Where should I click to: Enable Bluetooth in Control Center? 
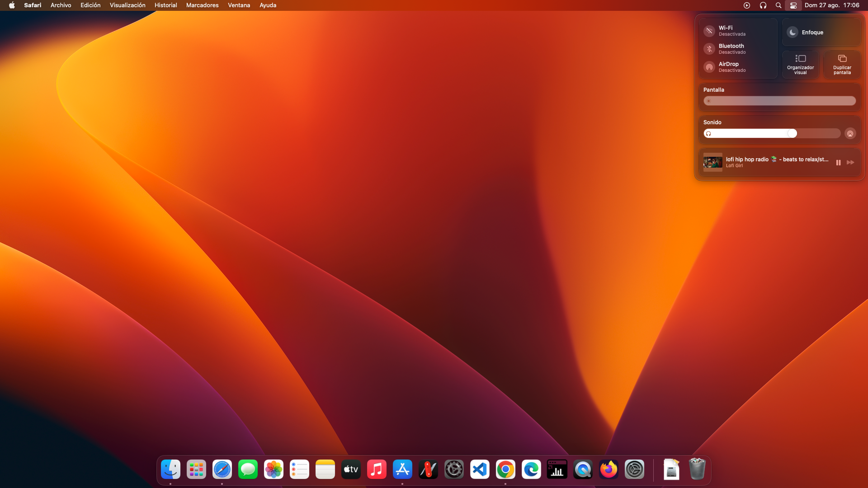pyautogui.click(x=709, y=49)
